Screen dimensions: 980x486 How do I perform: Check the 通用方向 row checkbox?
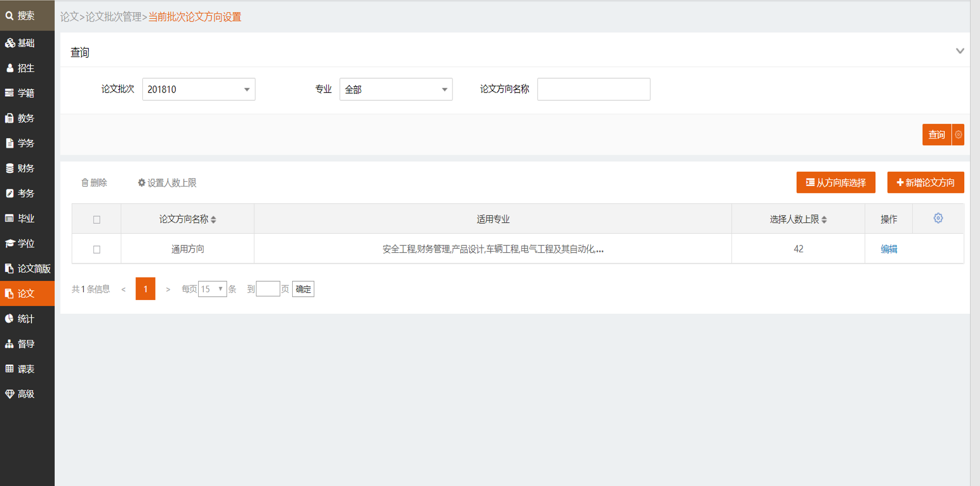point(97,250)
